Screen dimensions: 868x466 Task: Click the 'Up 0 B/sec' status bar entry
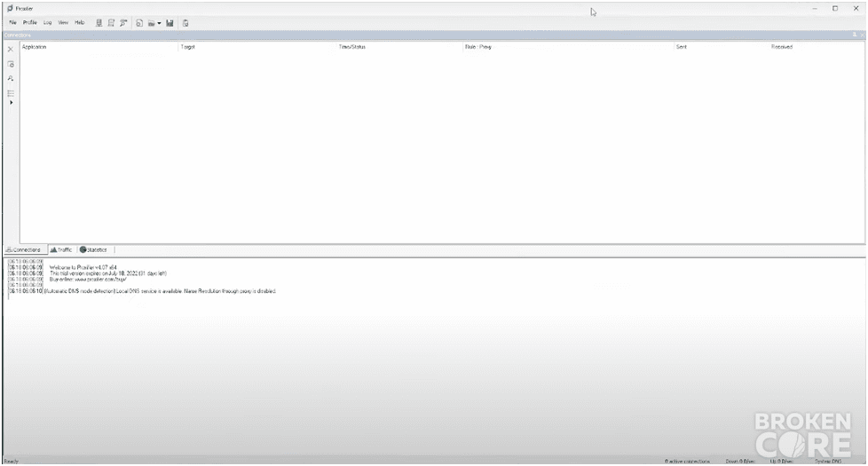click(x=781, y=461)
